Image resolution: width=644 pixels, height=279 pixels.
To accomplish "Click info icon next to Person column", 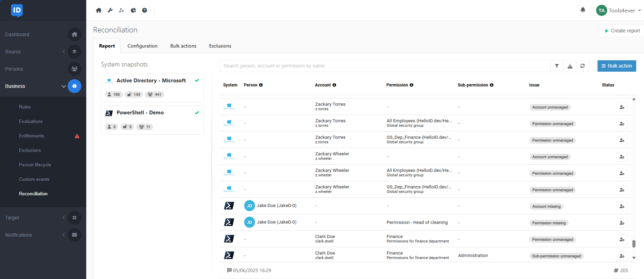I will 261,85.
